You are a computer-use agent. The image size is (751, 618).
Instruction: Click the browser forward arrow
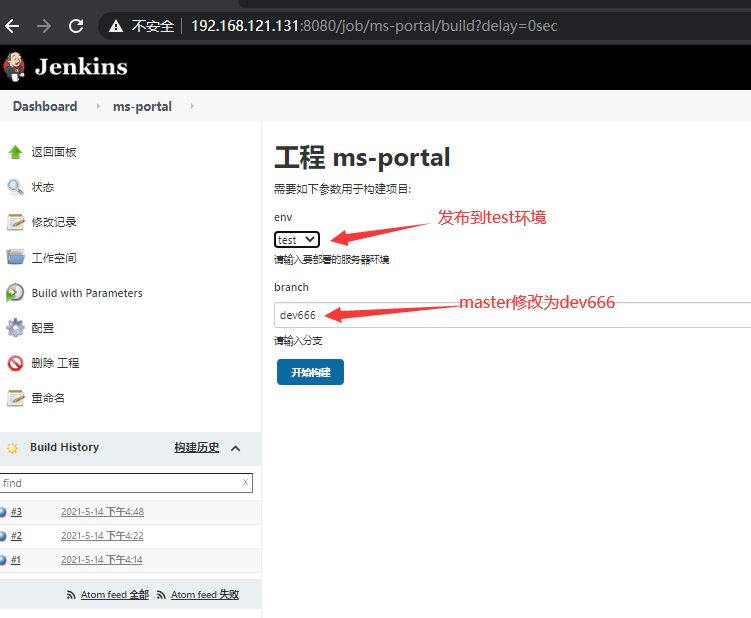44,26
